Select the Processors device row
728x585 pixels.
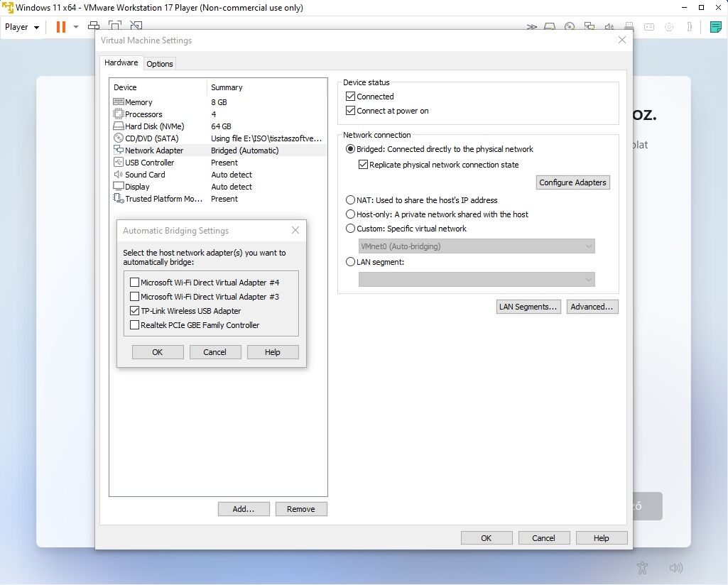coord(219,114)
